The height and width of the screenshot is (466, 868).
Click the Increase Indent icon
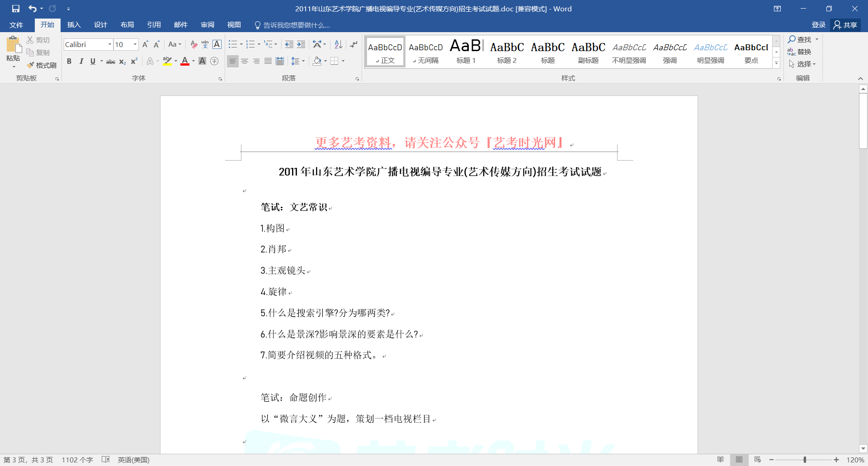(301, 44)
